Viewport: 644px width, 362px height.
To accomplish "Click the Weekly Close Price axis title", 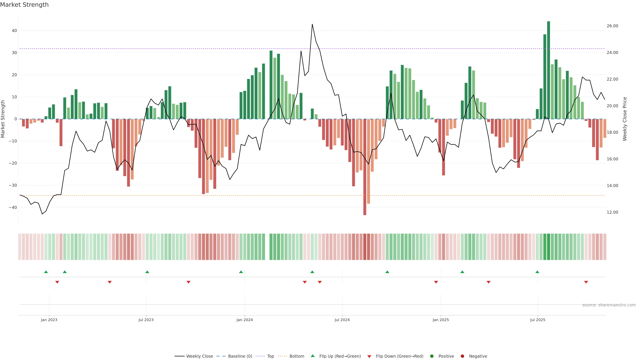I will pos(625,119).
